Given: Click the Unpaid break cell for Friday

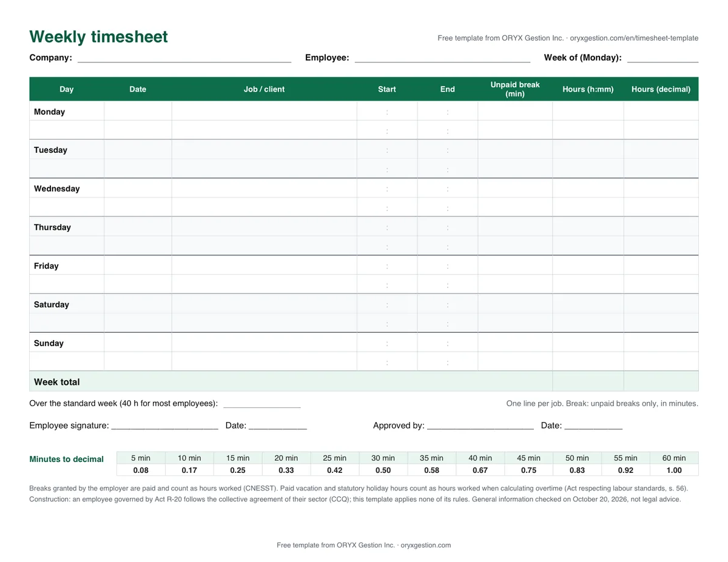Looking at the screenshot, I should point(515,266).
